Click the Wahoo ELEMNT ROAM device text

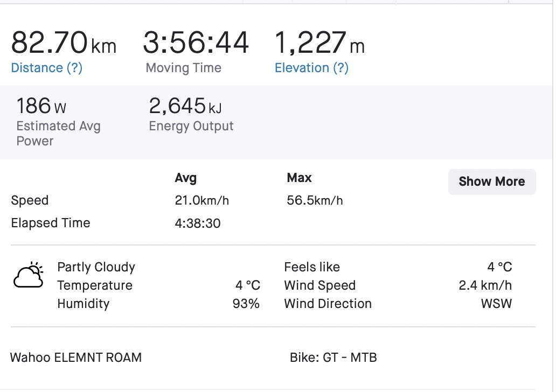pos(76,357)
